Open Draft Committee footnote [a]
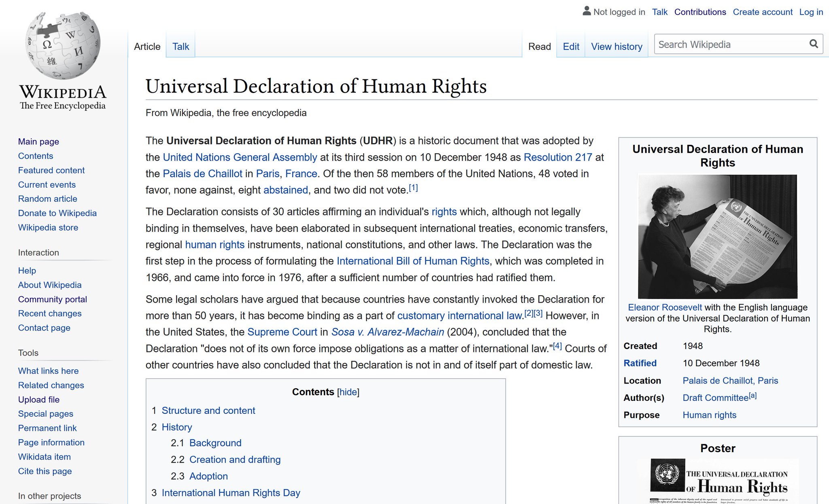 pyautogui.click(x=752, y=396)
